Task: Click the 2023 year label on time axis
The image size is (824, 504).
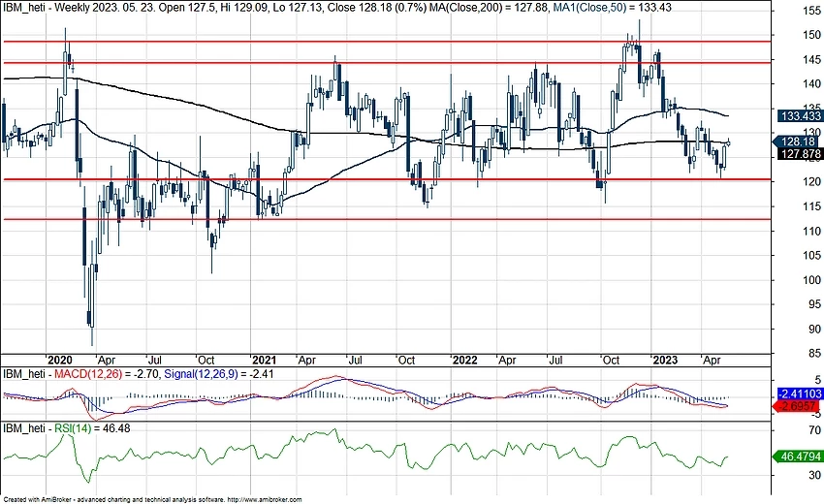Action: point(665,361)
